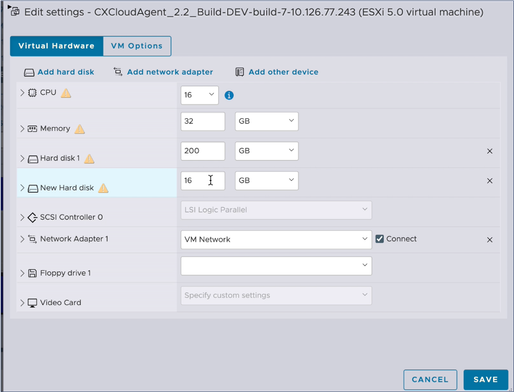Remove Hard disk 1 with X icon
Viewport: 514px width, 392px height.
tap(489, 151)
